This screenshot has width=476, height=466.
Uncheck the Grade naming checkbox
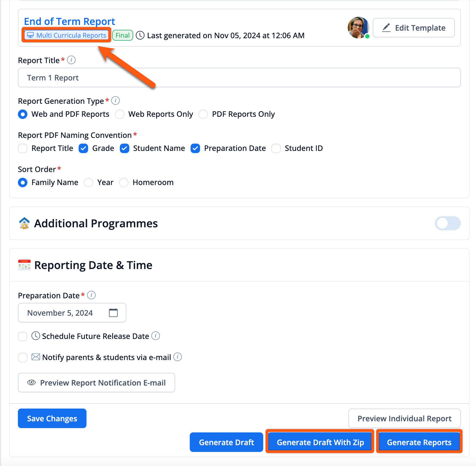pyautogui.click(x=83, y=148)
